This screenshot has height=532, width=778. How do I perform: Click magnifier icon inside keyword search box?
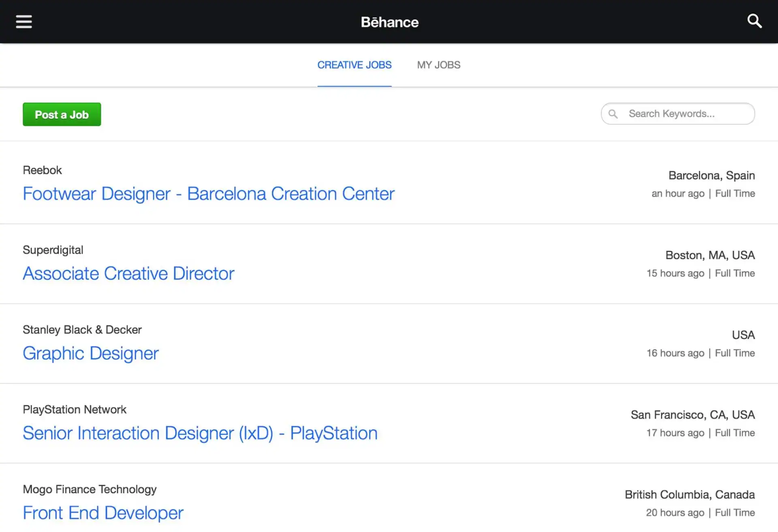613,114
